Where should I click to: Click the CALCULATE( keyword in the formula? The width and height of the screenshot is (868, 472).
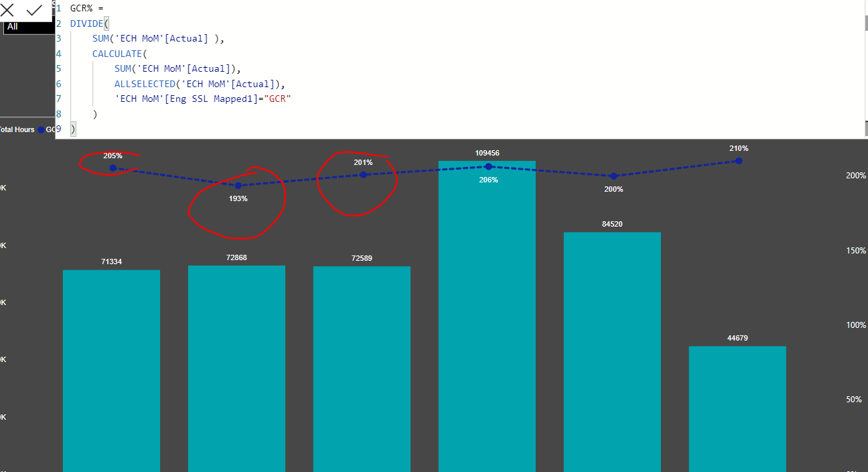(119, 54)
